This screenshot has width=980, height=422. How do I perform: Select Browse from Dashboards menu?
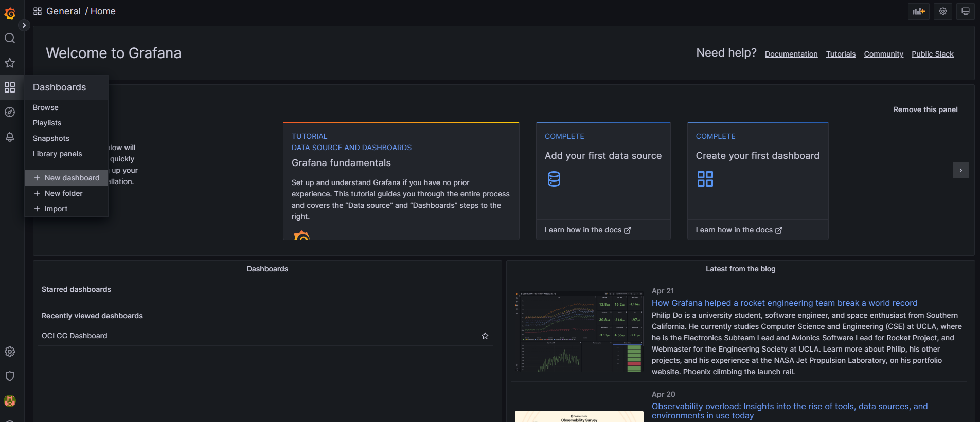click(46, 107)
